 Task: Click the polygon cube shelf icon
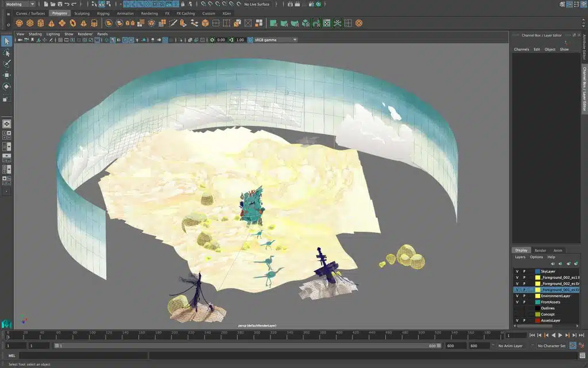coord(30,24)
